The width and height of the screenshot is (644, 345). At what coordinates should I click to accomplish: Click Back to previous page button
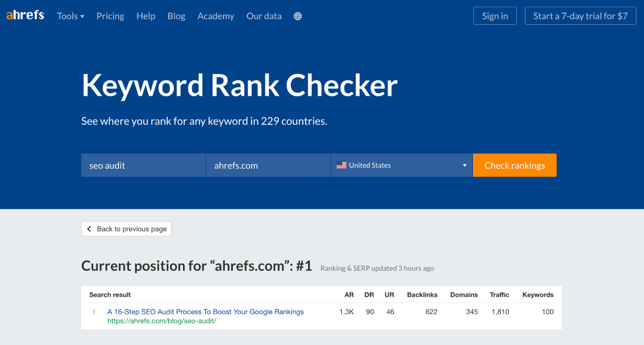[x=126, y=229]
